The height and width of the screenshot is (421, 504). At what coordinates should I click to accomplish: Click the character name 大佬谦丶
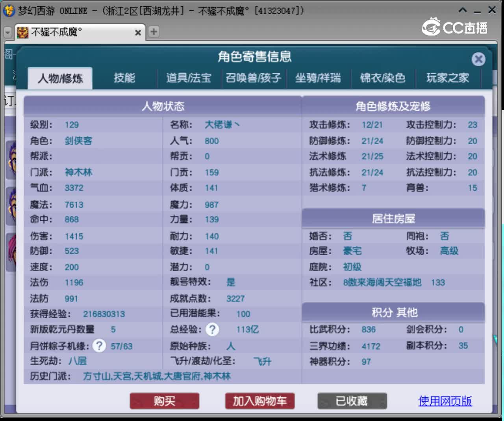[x=222, y=125]
